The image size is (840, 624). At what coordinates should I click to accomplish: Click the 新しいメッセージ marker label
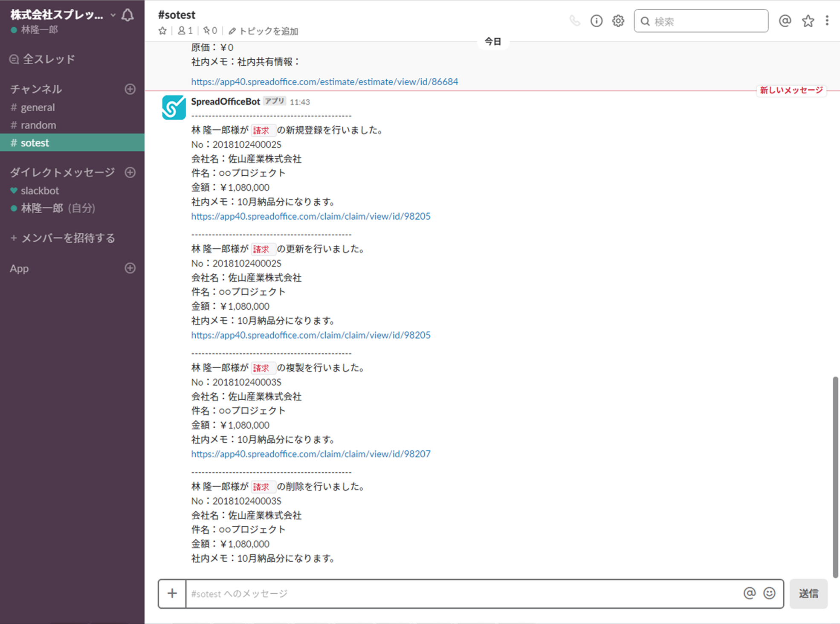[791, 90]
